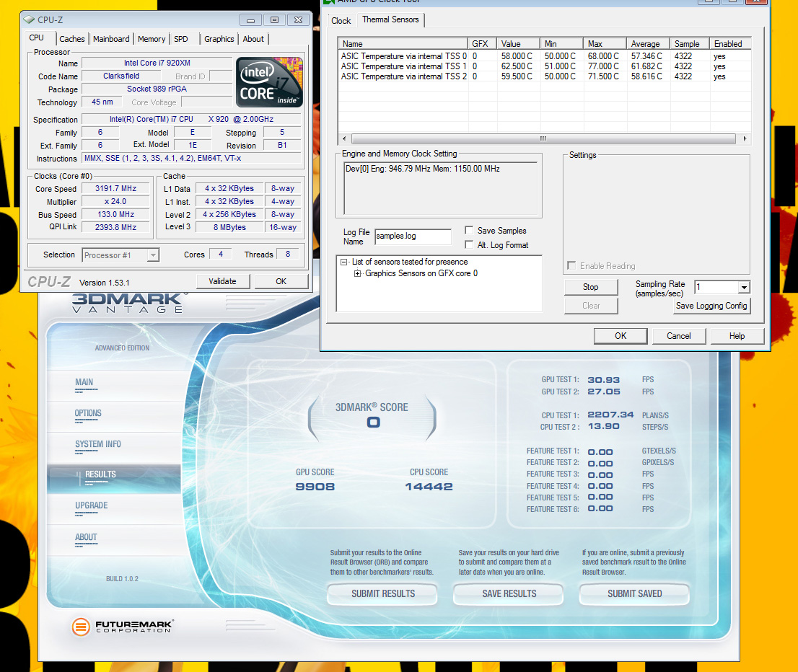The image size is (798, 672).
Task: Sort sensor table by Name column
Action: 403,44
